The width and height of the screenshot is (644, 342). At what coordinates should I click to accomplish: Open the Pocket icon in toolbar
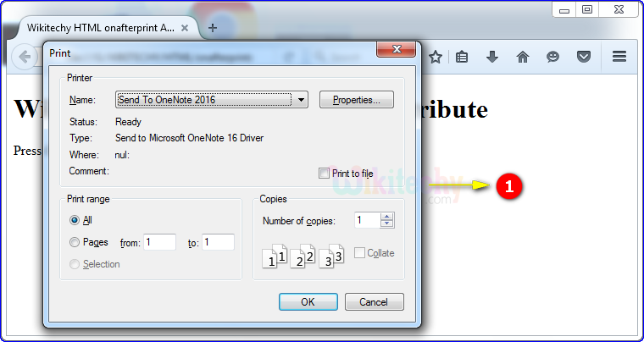(583, 58)
